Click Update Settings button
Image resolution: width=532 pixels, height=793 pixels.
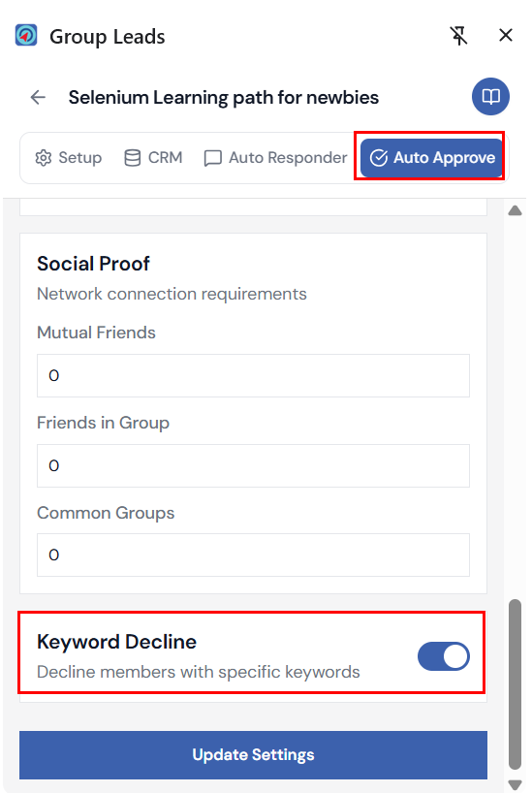click(x=253, y=755)
